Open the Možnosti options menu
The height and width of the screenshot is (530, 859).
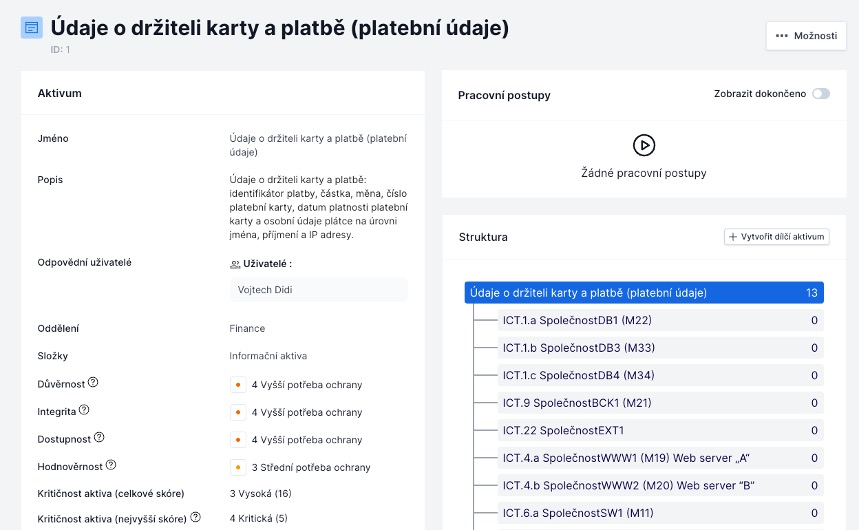tap(805, 36)
